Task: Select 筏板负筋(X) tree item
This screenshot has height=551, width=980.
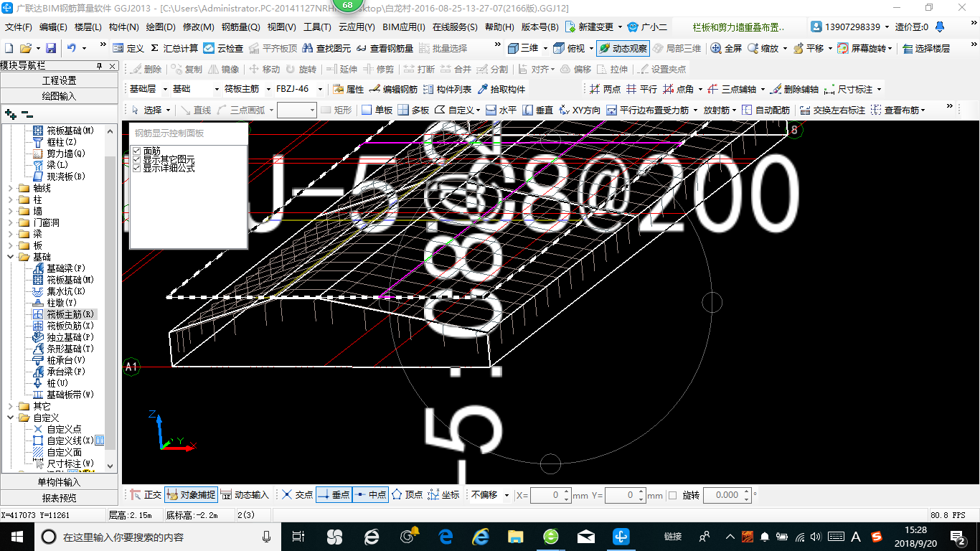Action: pyautogui.click(x=70, y=326)
